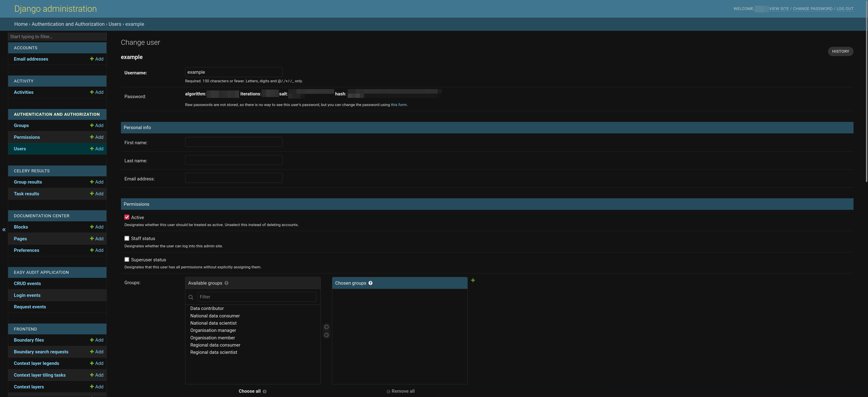The width and height of the screenshot is (868, 397).
Task: Select 'Data contributor' in available groups
Action: (207, 308)
